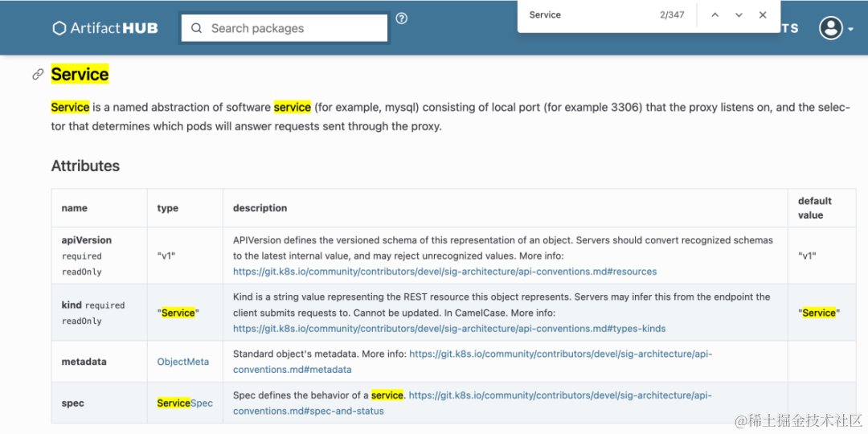
Task: Open the metadata api-conventions link
Action: coord(473,361)
